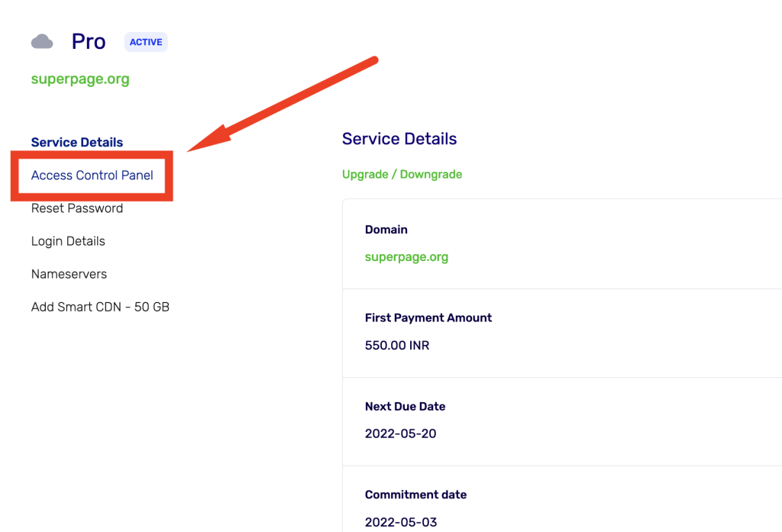Click the Domain label
This screenshot has height=532, width=782.
(386, 229)
